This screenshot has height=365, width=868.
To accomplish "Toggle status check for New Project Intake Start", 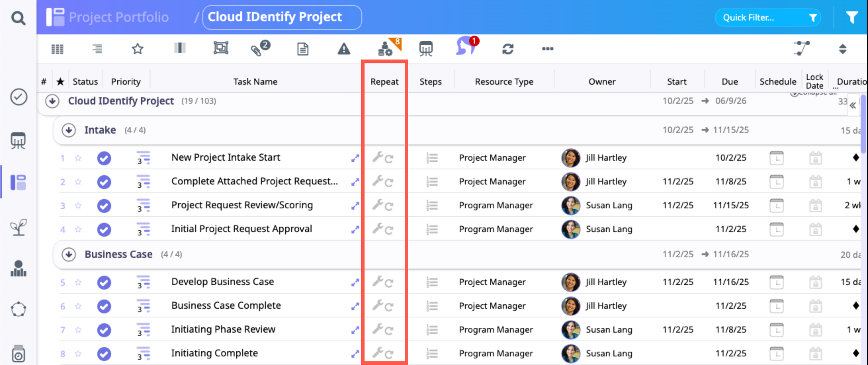I will pos(104,158).
